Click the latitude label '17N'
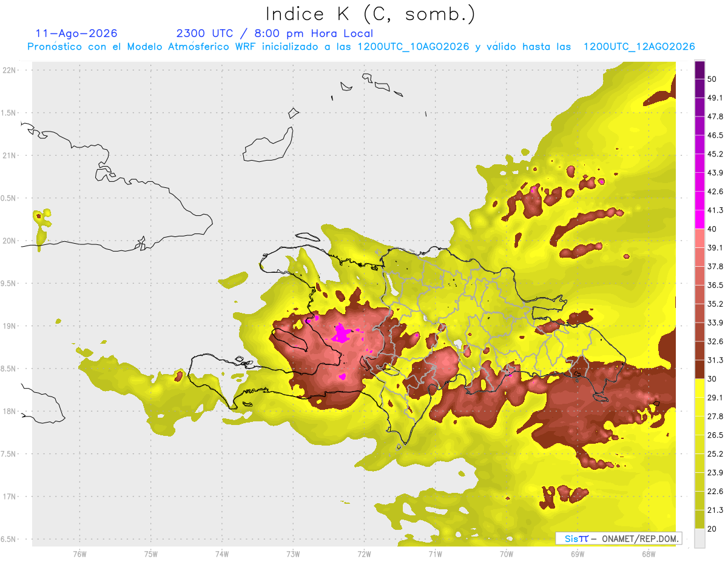Viewport: 728px width, 562px height. 10,497
